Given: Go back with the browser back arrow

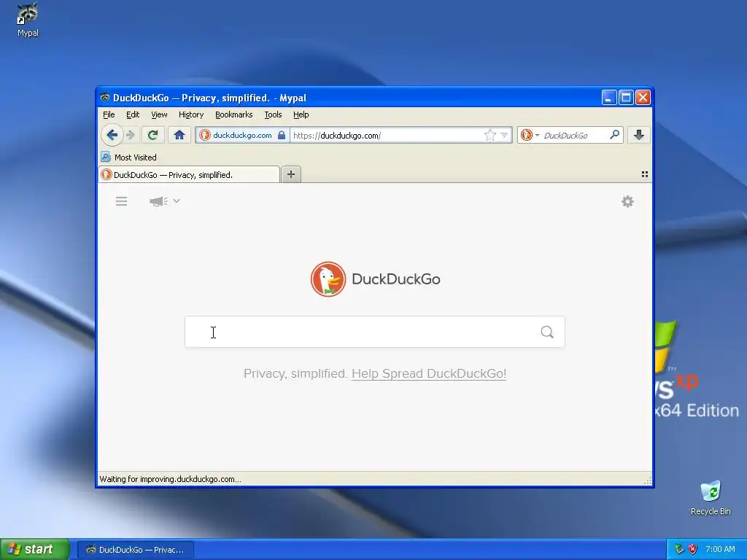Looking at the screenshot, I should [112, 135].
